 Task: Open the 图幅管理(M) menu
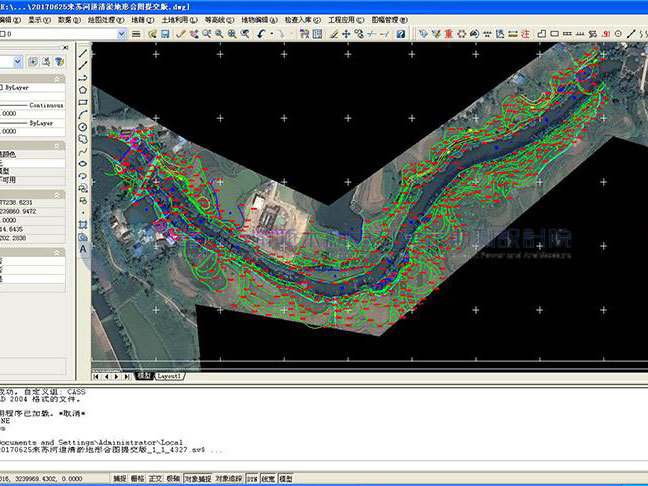tap(389, 19)
